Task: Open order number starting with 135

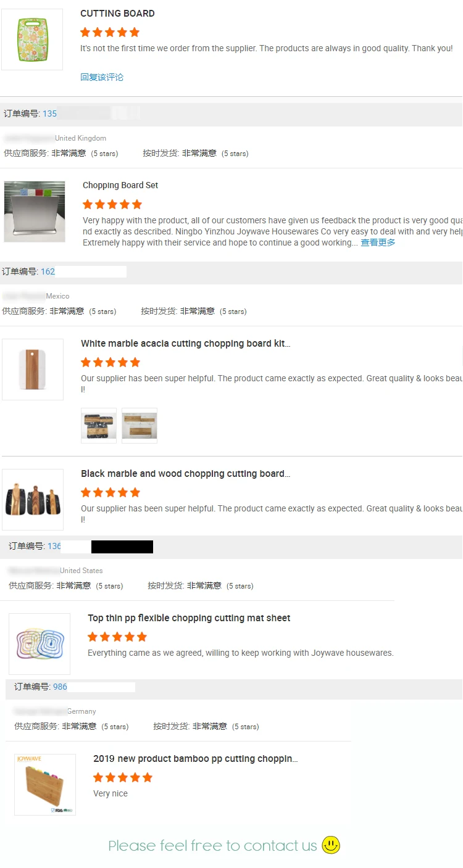Action: 50,114
